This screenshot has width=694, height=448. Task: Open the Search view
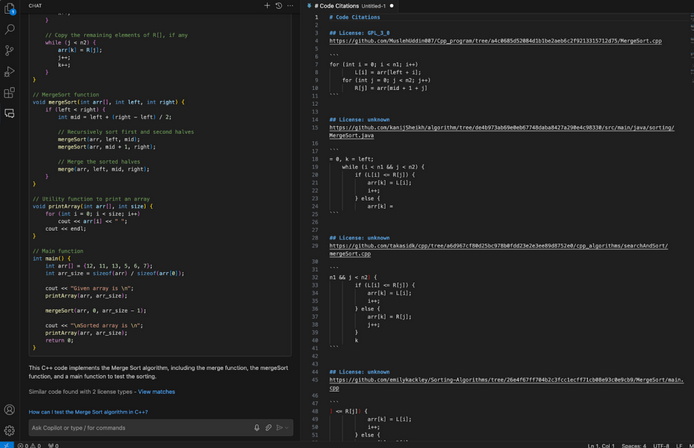tap(10, 29)
